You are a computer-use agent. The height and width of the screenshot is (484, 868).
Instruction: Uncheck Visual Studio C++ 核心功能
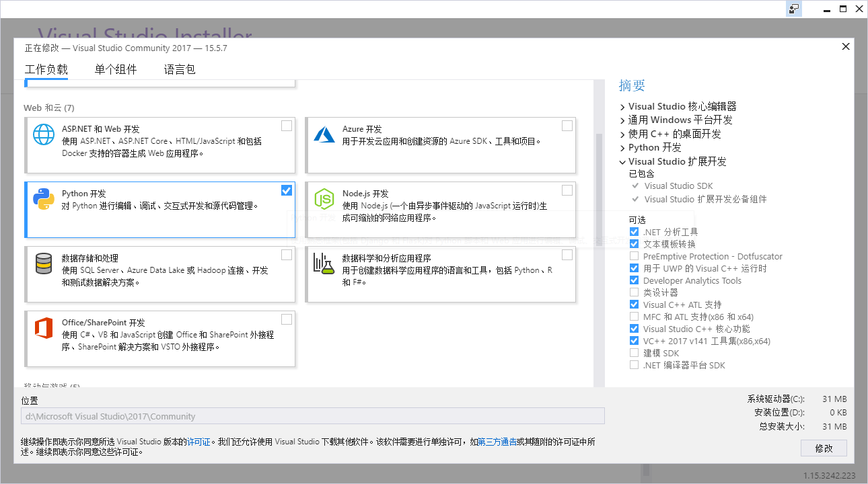point(634,329)
